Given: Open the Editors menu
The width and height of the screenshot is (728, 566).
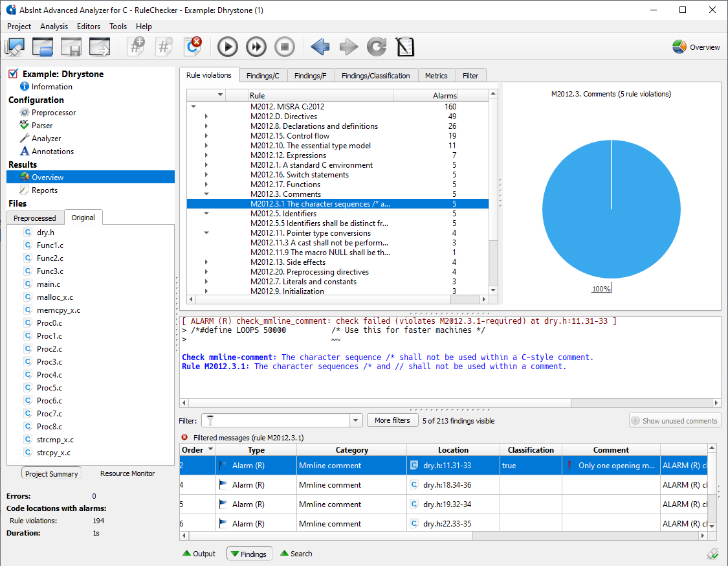Looking at the screenshot, I should pos(88,27).
